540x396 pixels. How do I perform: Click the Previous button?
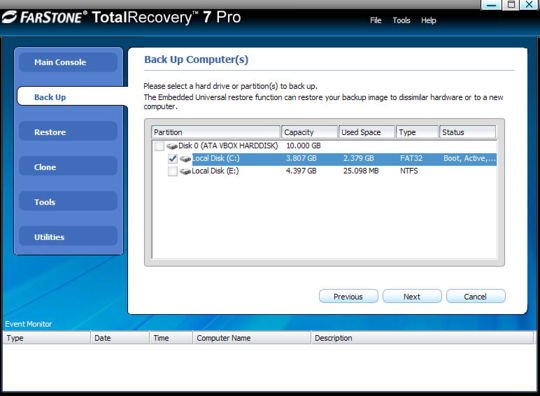click(x=349, y=296)
